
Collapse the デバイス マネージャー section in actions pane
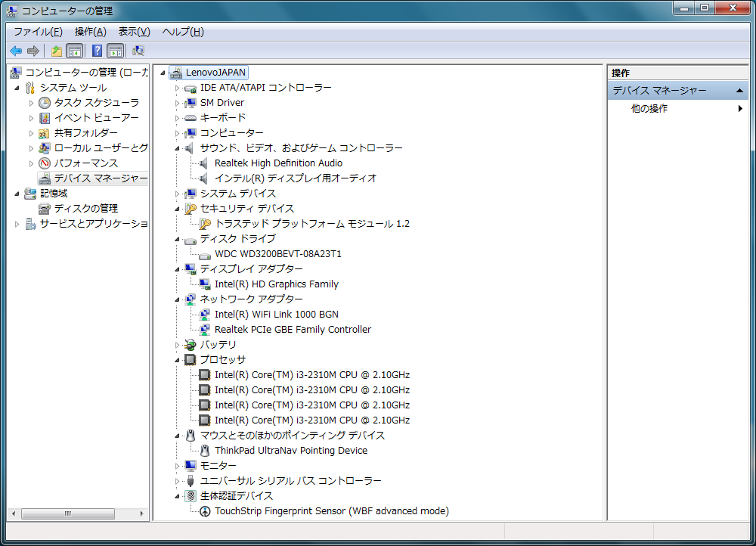pyautogui.click(x=739, y=91)
